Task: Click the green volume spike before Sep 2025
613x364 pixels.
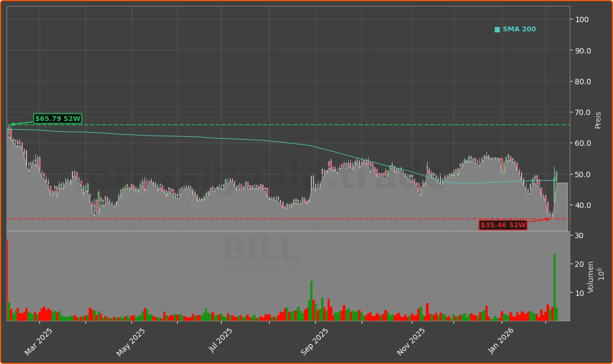Action: click(311, 300)
